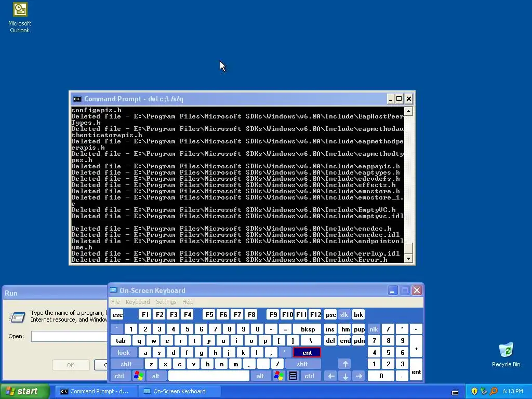Click the numpad plus key
This screenshot has width=532, height=399.
point(416,347)
